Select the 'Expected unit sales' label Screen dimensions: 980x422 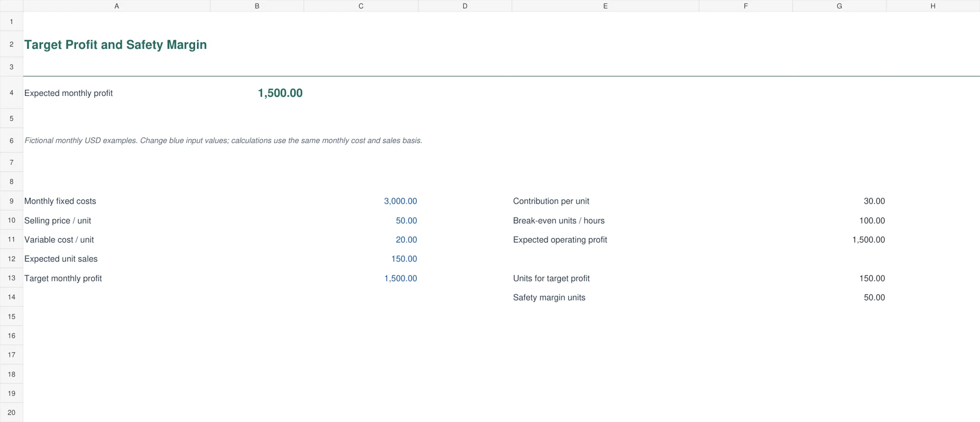click(61, 259)
